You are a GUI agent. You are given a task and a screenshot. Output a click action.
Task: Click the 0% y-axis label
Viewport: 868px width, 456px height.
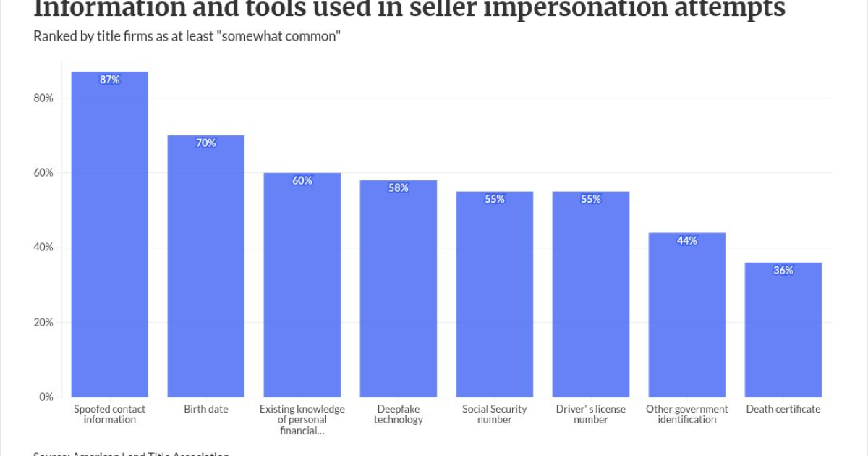pyautogui.click(x=46, y=397)
